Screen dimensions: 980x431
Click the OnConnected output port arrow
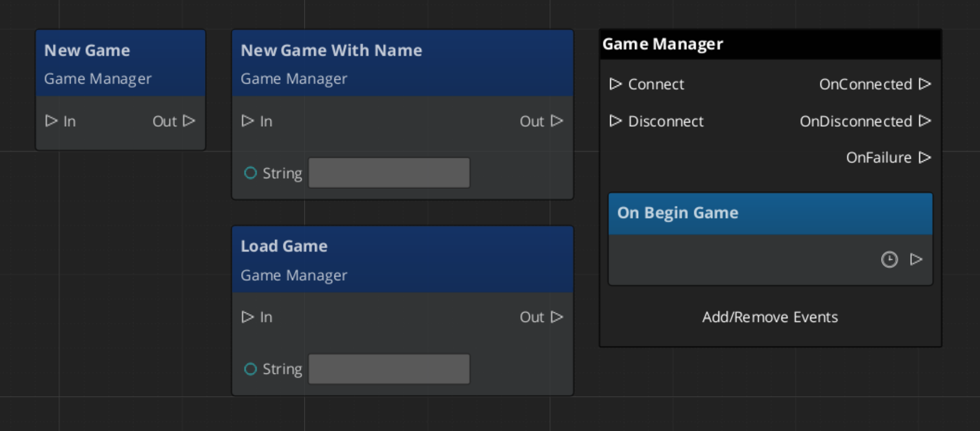pos(925,84)
